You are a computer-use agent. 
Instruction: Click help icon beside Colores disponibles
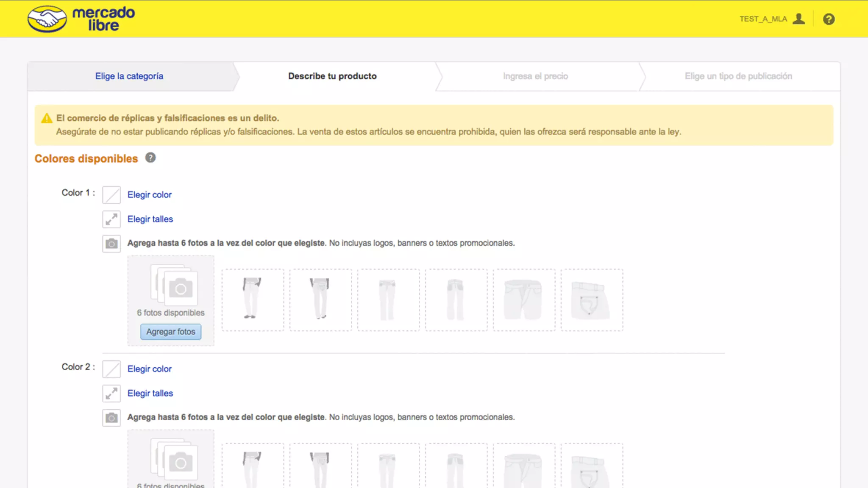point(150,158)
